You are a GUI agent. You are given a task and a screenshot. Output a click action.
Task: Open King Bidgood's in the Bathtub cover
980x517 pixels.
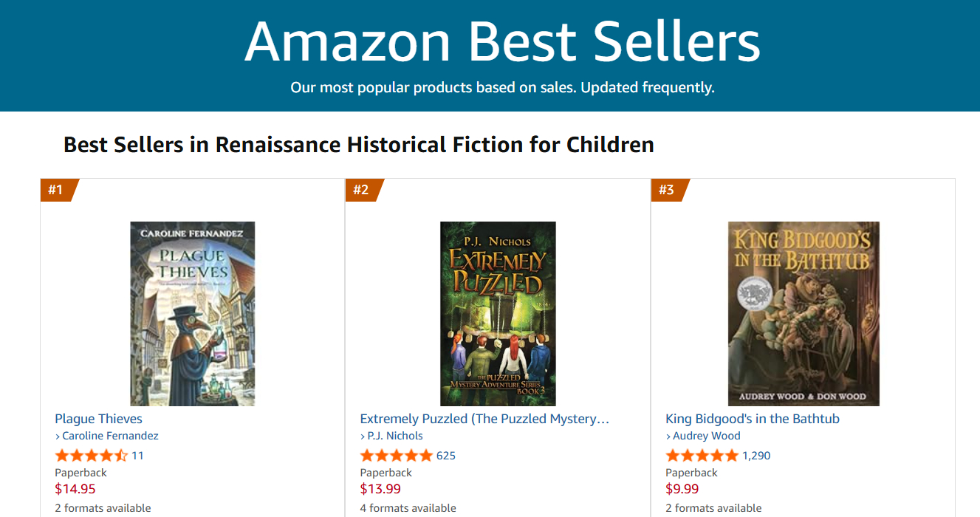pos(803,313)
